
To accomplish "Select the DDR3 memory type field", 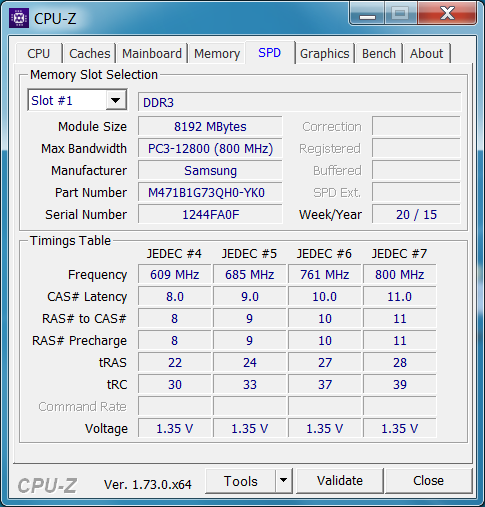I will point(300,102).
